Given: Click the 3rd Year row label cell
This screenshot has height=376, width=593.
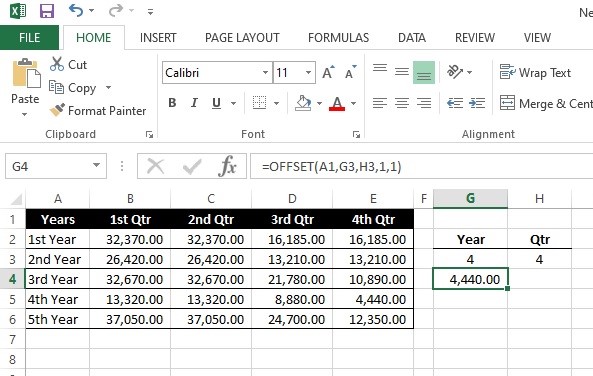Looking at the screenshot, I should click(57, 279).
